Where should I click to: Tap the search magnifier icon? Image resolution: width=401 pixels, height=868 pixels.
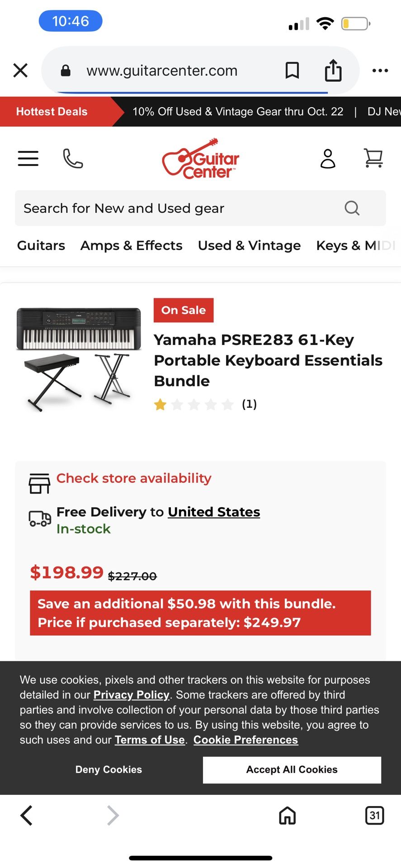[352, 208]
